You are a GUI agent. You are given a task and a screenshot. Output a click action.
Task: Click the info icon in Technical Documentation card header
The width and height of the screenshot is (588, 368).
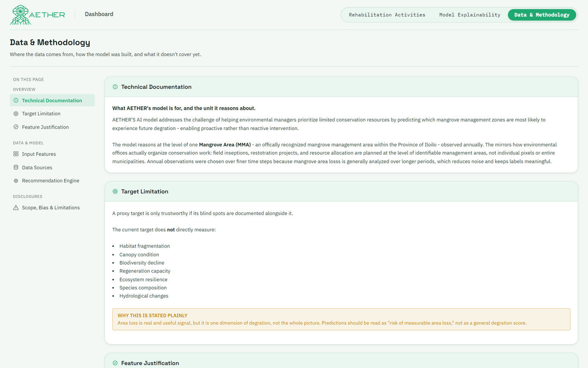(115, 87)
